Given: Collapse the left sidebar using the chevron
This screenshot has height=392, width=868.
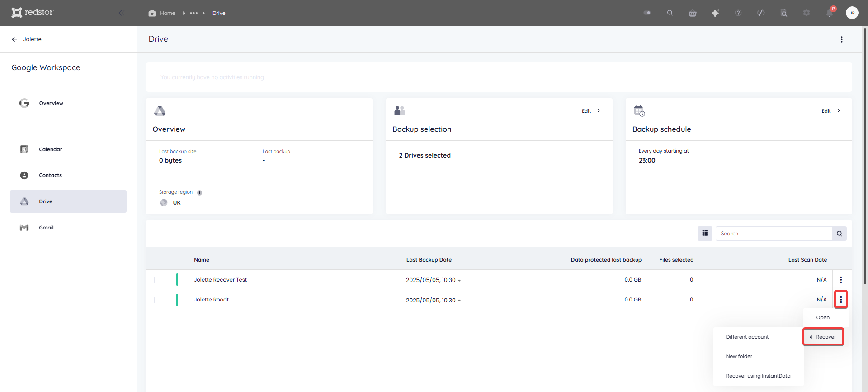Looking at the screenshot, I should pyautogui.click(x=121, y=13).
